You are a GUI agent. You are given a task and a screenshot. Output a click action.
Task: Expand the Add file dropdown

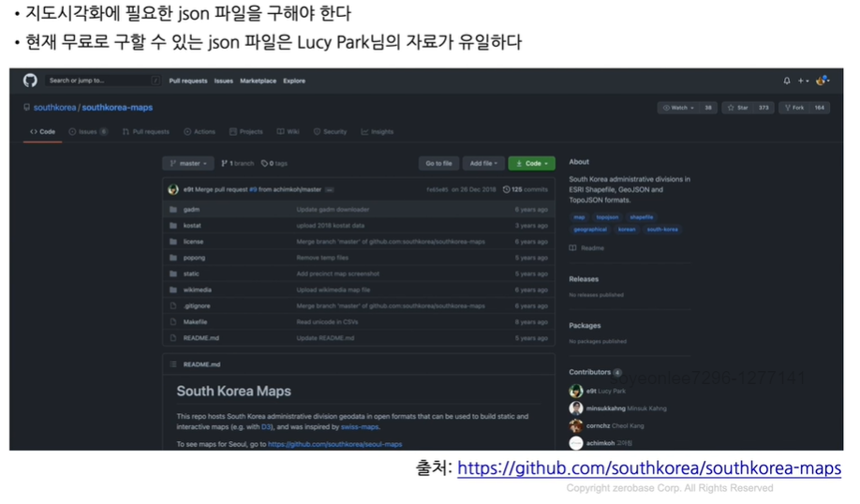tap(483, 163)
